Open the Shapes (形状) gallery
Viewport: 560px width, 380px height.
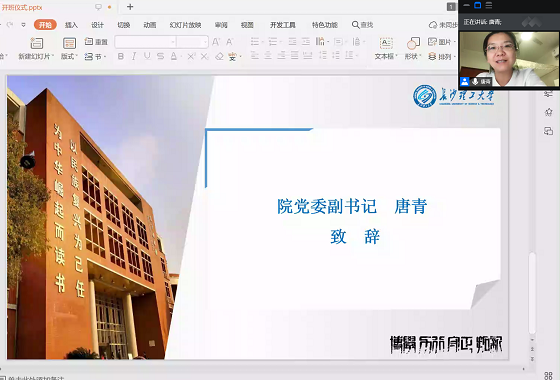coord(413,43)
